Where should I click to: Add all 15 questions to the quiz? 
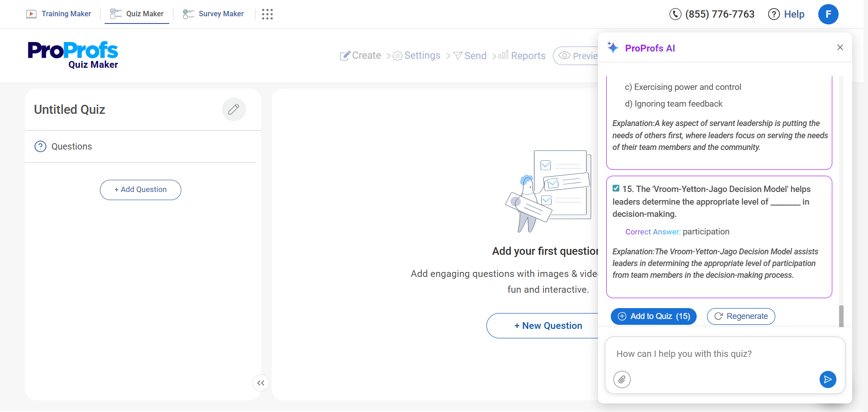(x=653, y=316)
